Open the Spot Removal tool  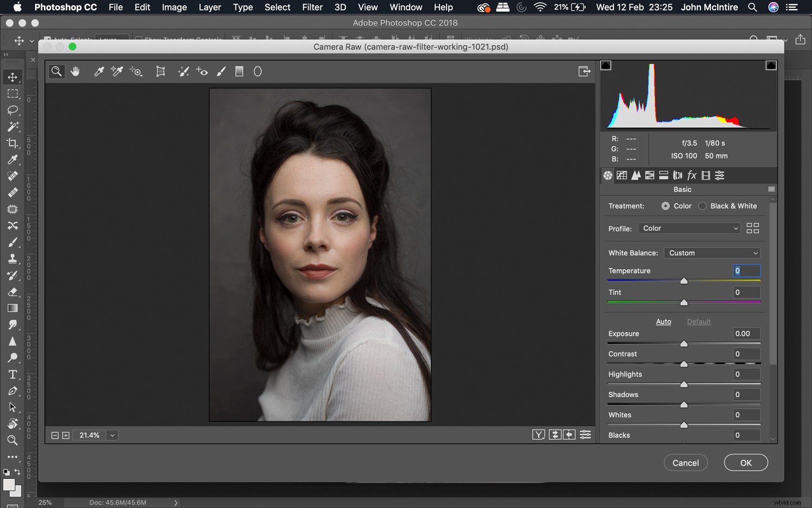pyautogui.click(x=184, y=71)
